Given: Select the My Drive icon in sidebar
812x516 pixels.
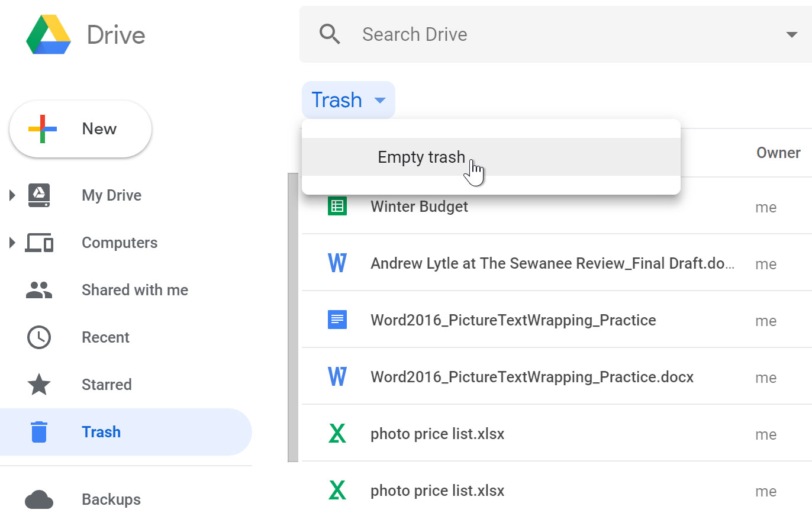Looking at the screenshot, I should tap(38, 195).
